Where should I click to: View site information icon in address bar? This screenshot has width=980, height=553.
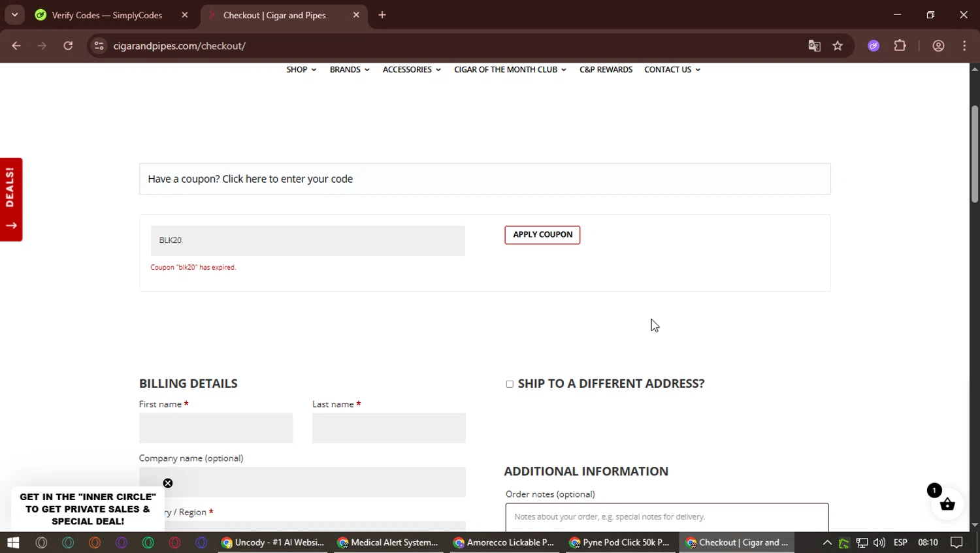pyautogui.click(x=99, y=46)
